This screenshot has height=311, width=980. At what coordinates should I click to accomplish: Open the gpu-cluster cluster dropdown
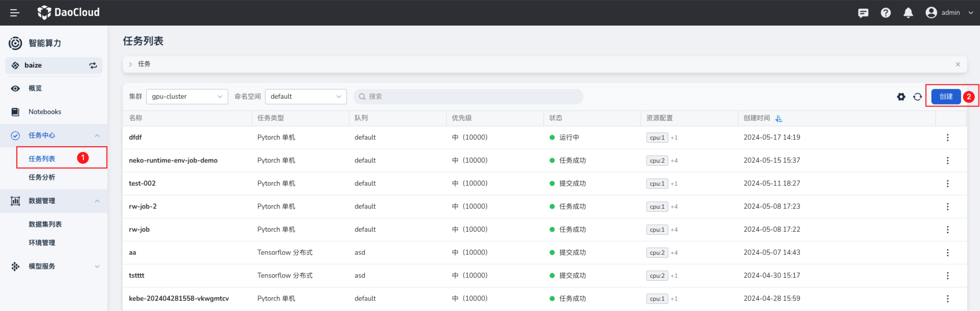(x=187, y=97)
